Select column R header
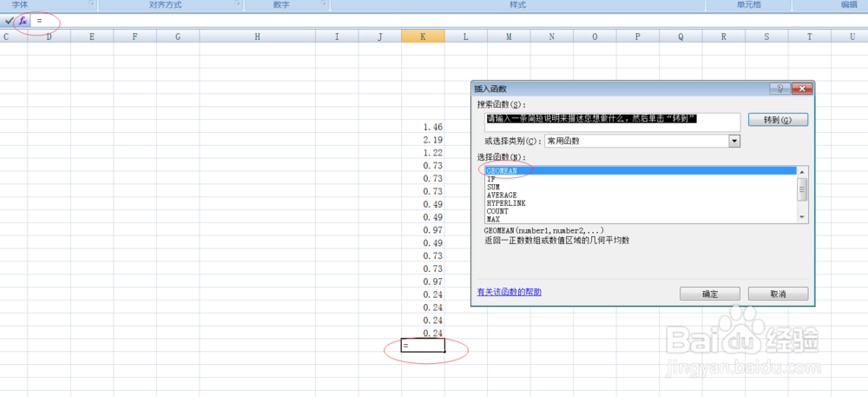This screenshot has width=868, height=397. (724, 36)
